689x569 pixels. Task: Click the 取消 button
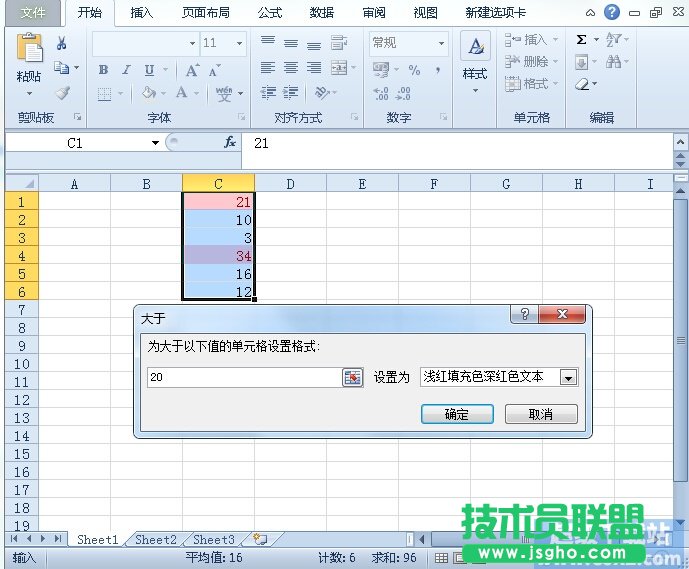tap(541, 414)
